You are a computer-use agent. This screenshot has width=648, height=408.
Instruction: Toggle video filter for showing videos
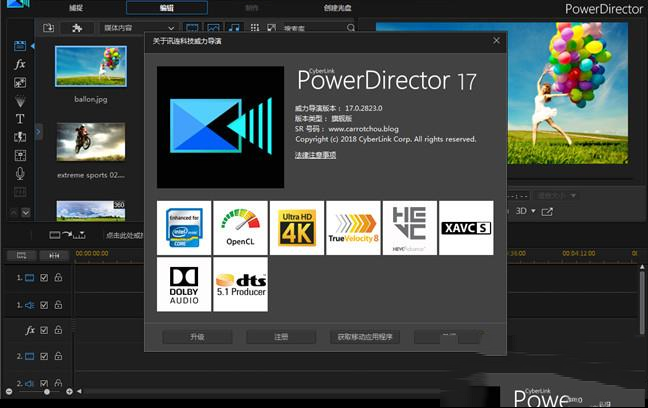click(192, 28)
